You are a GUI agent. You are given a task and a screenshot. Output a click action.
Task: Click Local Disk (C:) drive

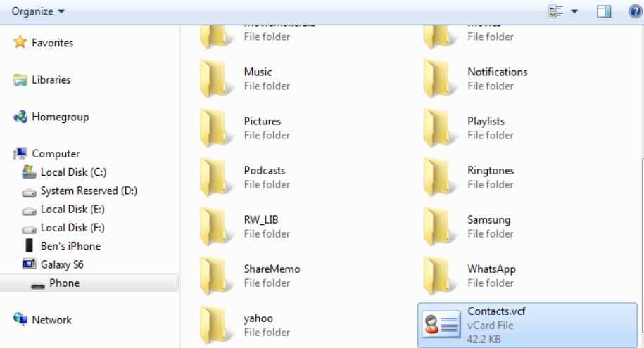click(73, 172)
